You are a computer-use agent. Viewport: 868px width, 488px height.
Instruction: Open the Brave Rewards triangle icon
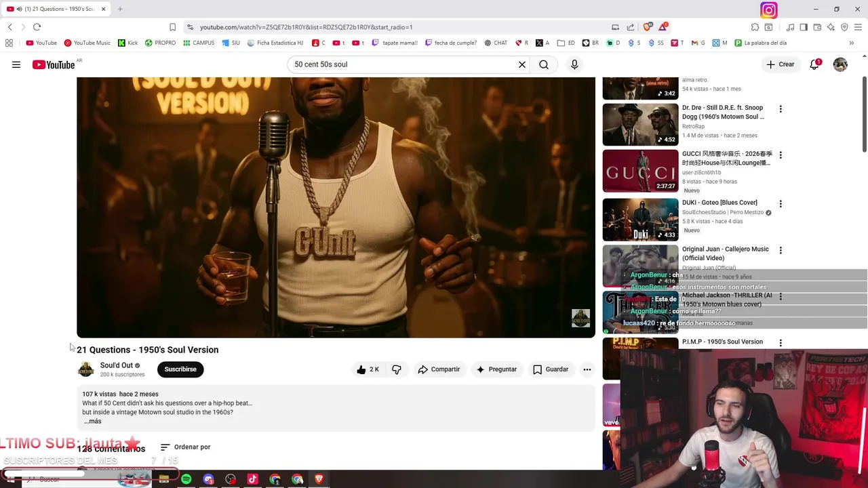(663, 27)
